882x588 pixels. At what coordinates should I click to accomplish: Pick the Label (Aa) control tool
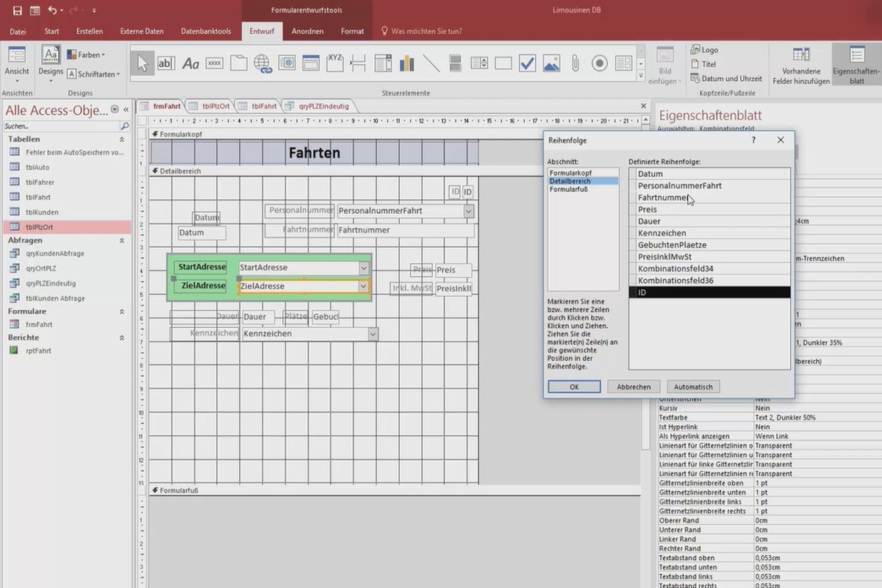[x=190, y=64]
